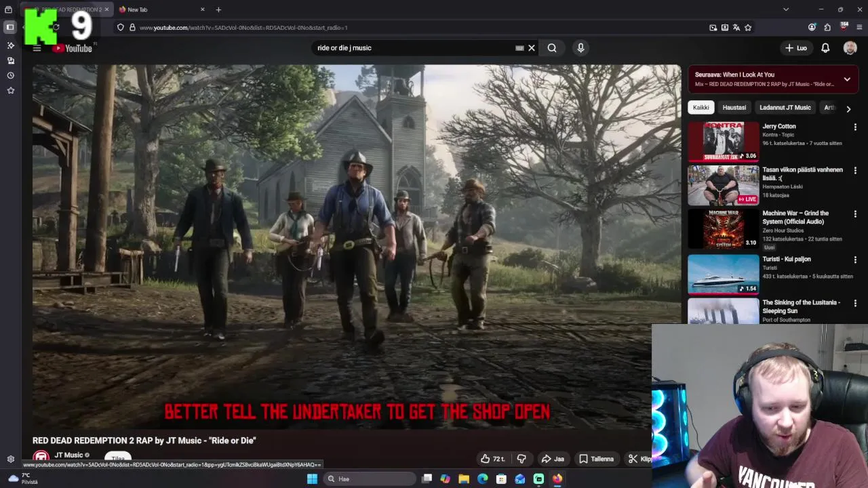Expand the Seuraava playlist panel chevron
This screenshot has height=488, width=868.
pyautogui.click(x=847, y=79)
